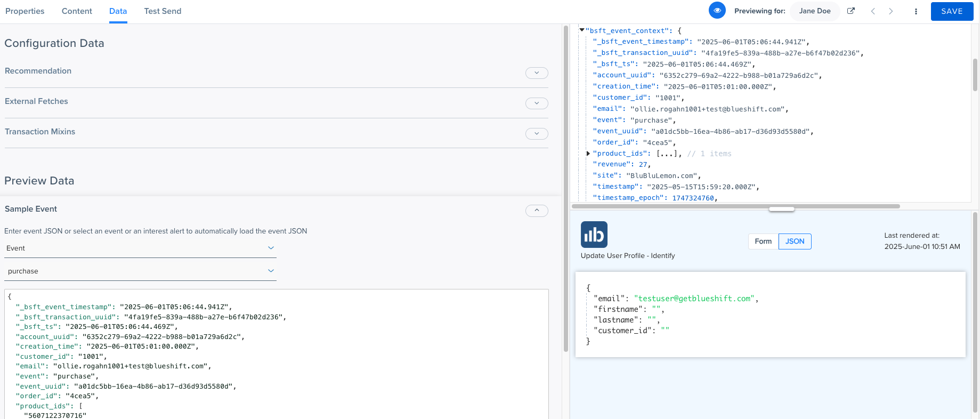This screenshot has width=980, height=419.
Task: Click "Update User Profile - Identify" label
Action: 628,256
